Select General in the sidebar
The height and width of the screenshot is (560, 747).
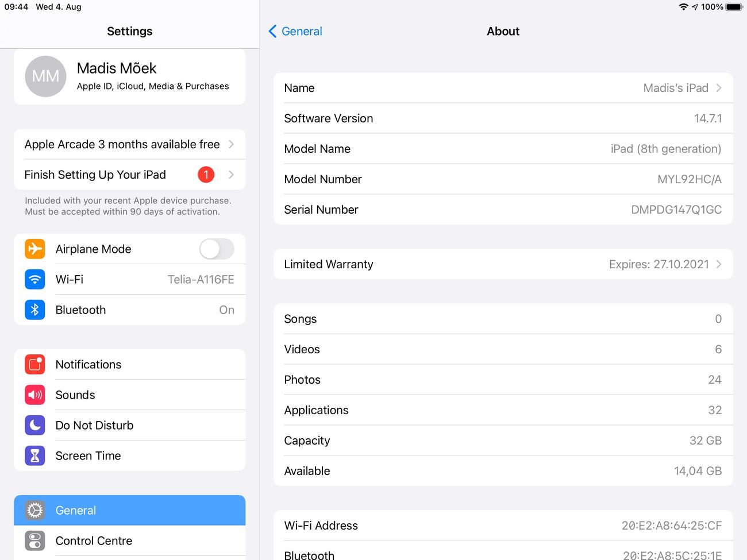129,510
